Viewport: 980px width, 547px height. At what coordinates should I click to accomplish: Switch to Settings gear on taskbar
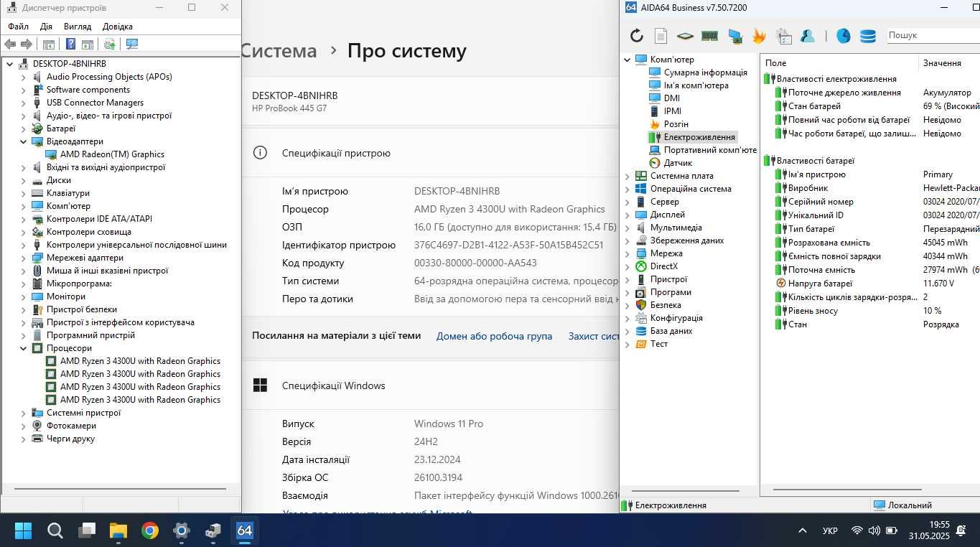click(x=182, y=530)
